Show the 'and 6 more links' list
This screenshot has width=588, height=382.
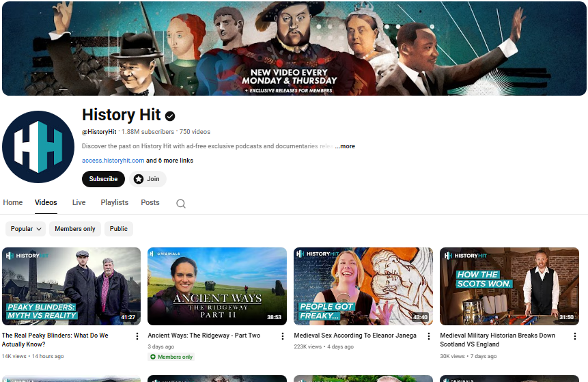point(169,161)
